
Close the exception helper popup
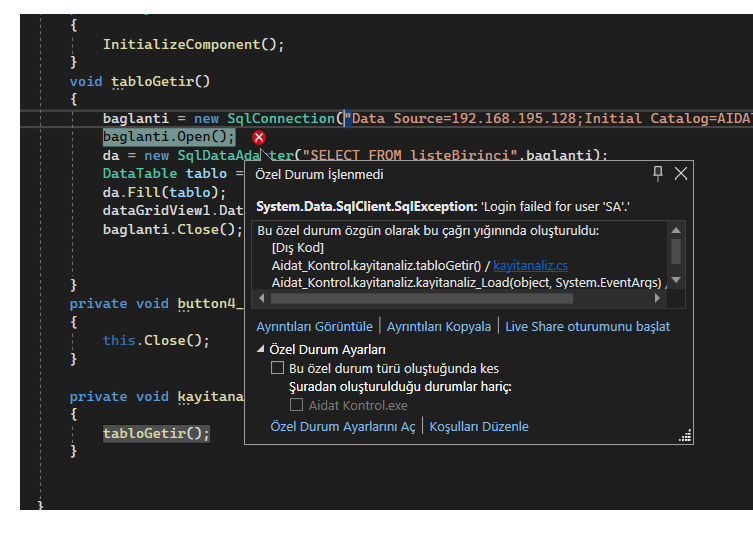click(x=680, y=173)
